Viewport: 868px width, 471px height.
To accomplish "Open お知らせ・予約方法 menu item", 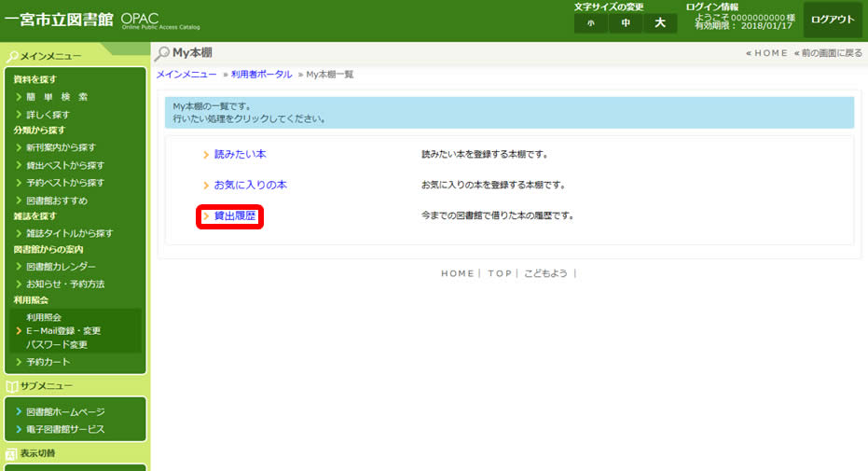I will 65,284.
